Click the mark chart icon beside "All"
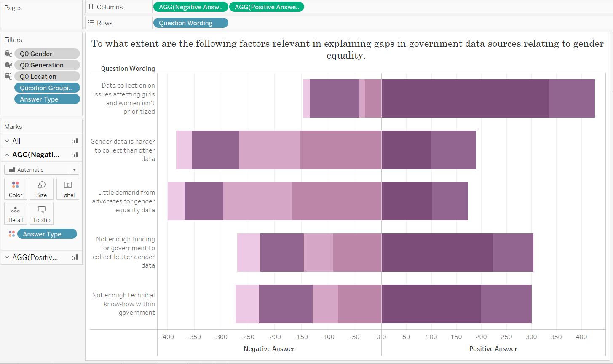Image resolution: width=613 pixels, height=364 pixels. click(75, 141)
